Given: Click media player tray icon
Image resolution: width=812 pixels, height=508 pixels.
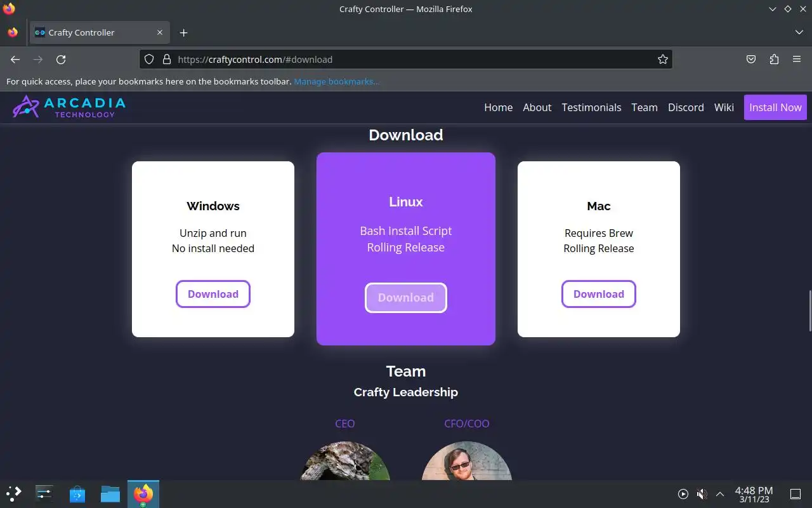Looking at the screenshot, I should [683, 494].
